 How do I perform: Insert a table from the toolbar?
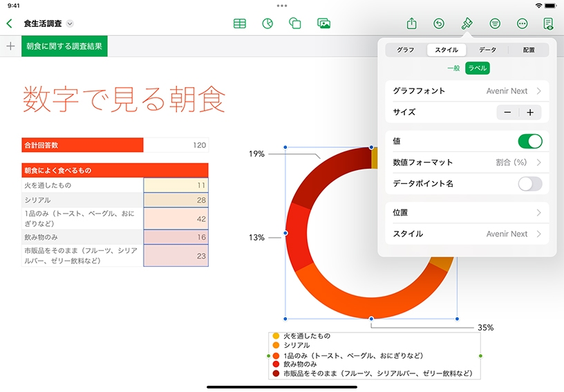point(240,24)
